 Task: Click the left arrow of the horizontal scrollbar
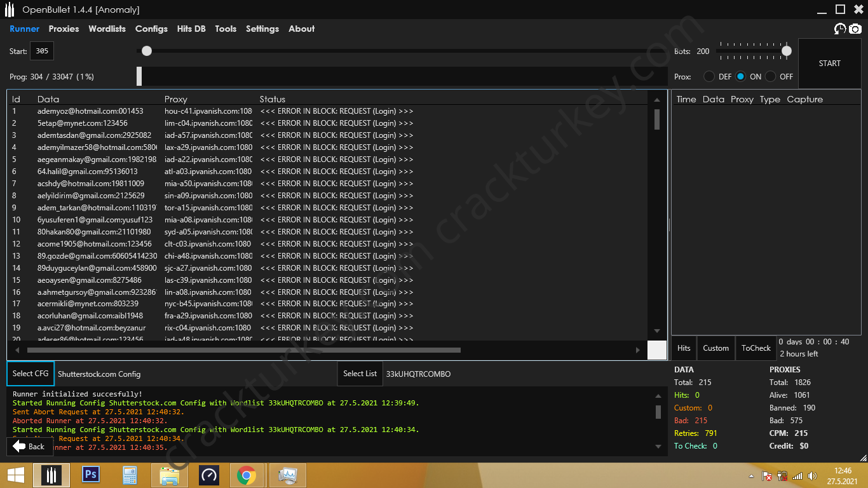(x=17, y=350)
